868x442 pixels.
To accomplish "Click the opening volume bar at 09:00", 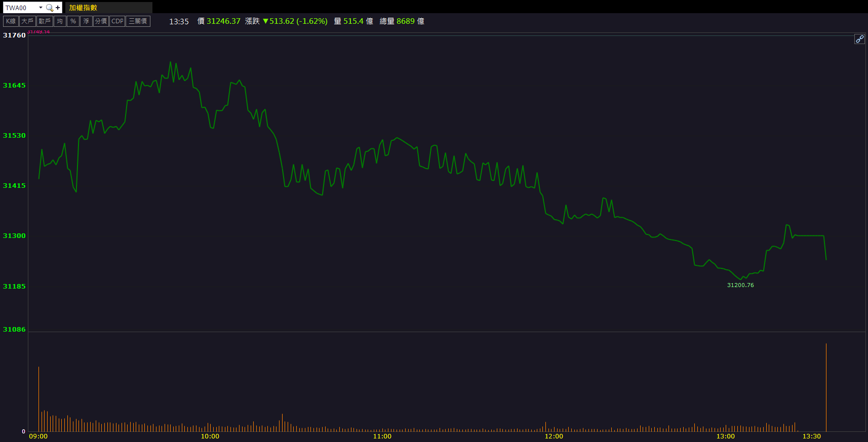I will pos(38,399).
